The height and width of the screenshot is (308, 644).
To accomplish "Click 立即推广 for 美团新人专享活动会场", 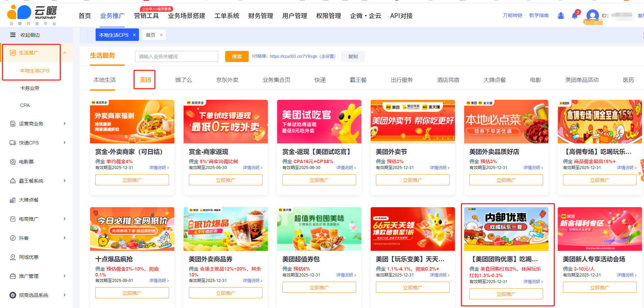I will point(600,287).
